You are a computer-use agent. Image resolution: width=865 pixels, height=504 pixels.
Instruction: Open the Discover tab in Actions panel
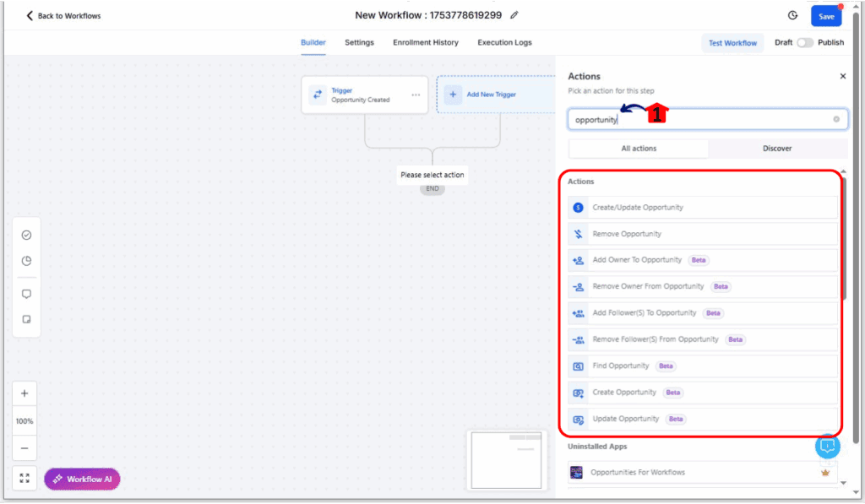[x=777, y=149]
